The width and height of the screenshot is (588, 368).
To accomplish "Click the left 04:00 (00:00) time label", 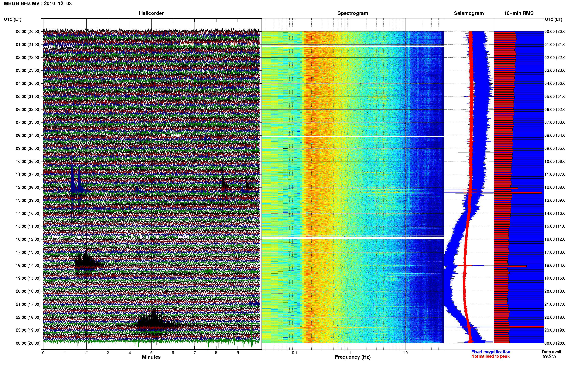I will (x=28, y=83).
